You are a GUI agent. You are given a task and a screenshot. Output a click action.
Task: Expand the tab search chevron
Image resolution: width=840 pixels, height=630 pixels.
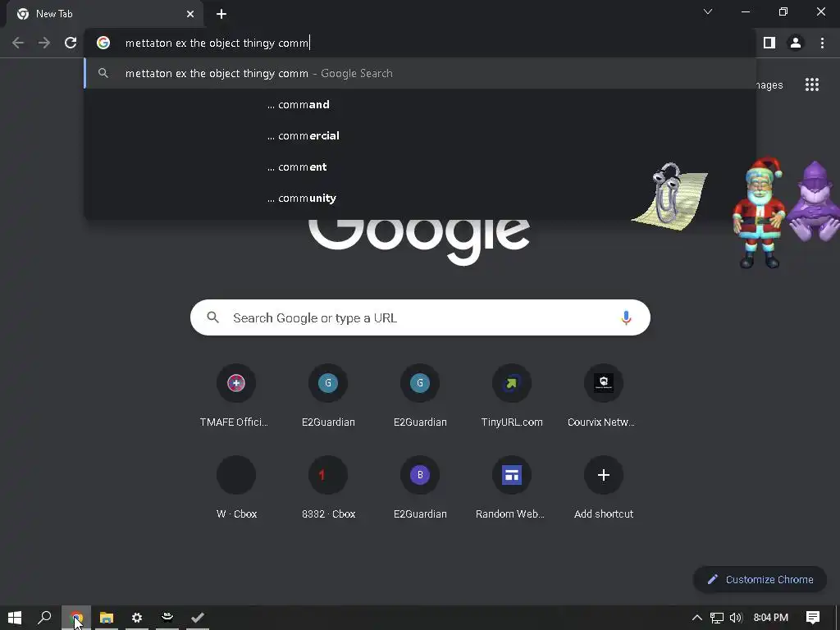pos(708,11)
